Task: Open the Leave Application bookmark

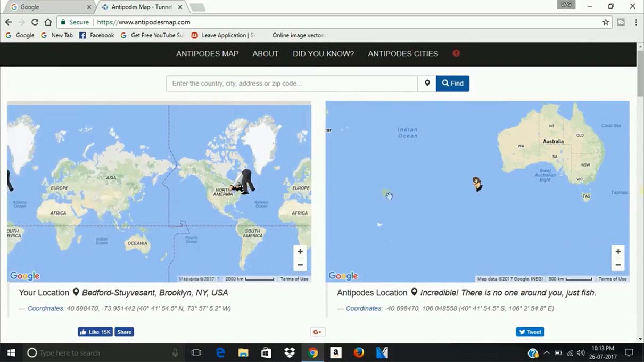Action: (x=223, y=35)
